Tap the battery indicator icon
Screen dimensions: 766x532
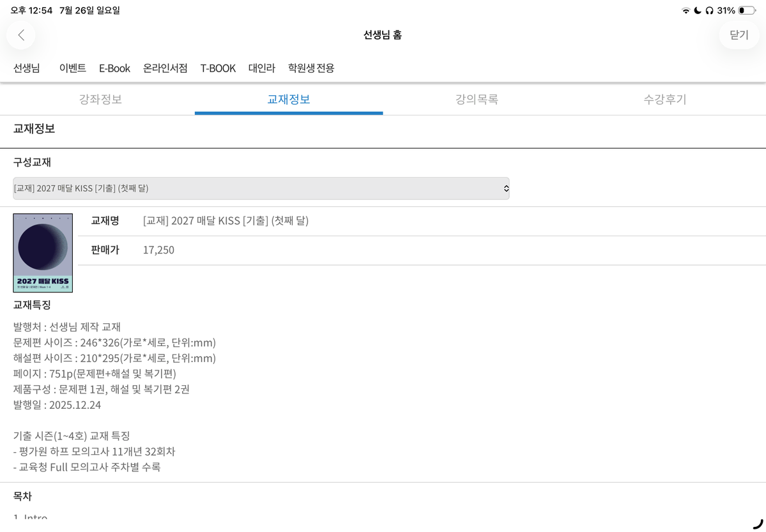pos(747,10)
